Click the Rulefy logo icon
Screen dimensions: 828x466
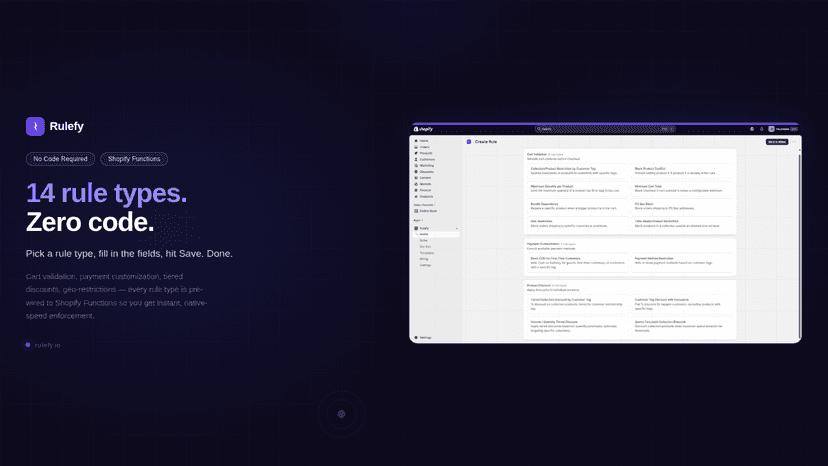pyautogui.click(x=35, y=126)
